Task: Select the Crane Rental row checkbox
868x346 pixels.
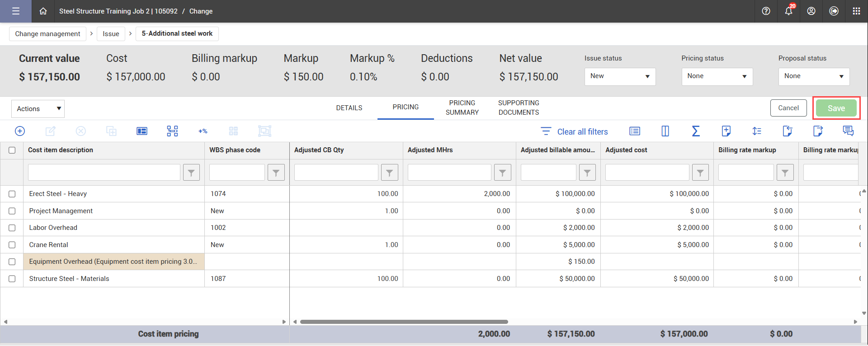Action: coord(12,245)
